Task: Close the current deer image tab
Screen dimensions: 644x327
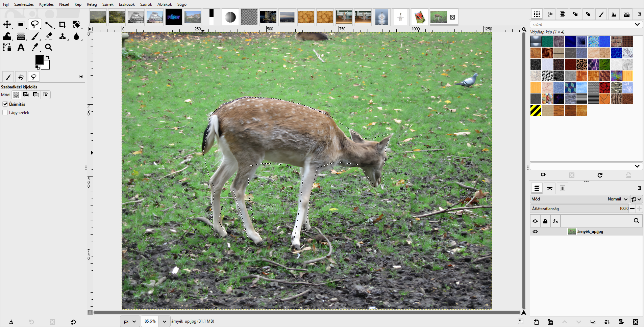Action: coord(452,17)
